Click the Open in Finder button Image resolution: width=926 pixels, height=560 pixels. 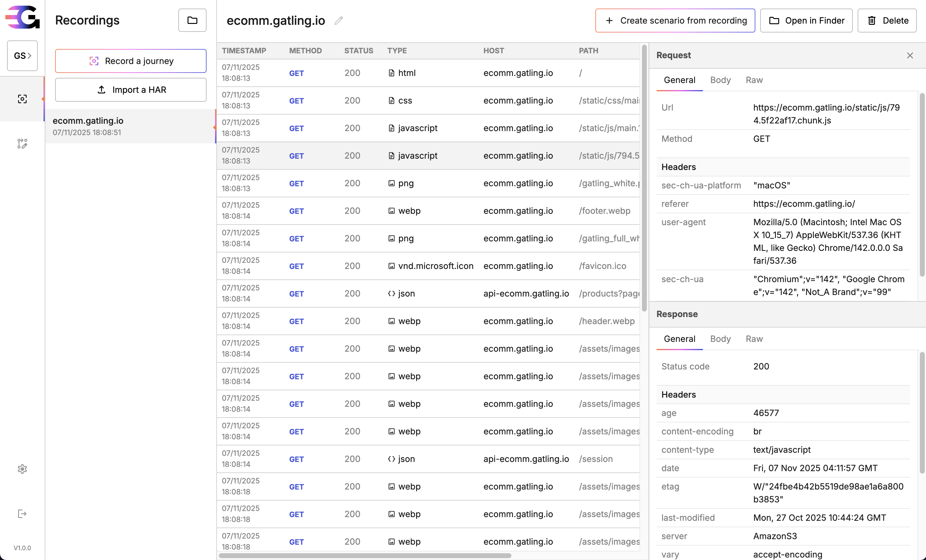pos(806,21)
